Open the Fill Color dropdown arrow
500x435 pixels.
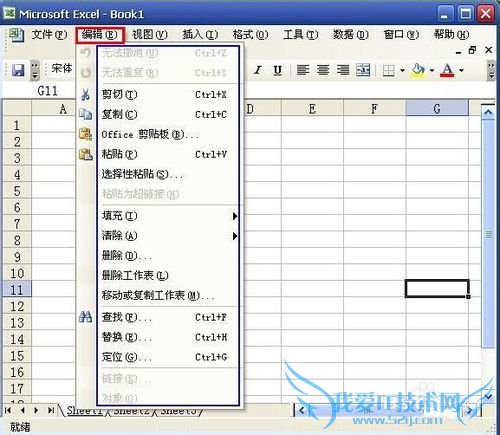tap(432, 70)
